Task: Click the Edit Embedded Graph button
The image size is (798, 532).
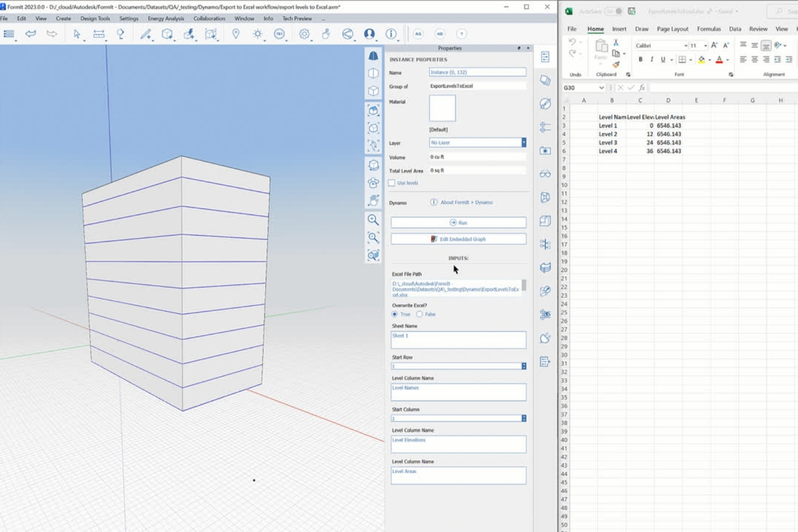Action: [459, 239]
